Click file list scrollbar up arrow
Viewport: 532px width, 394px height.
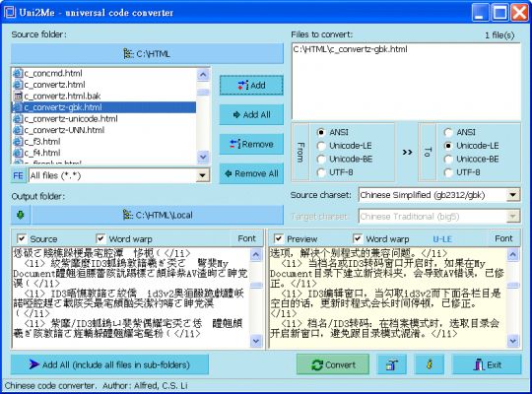(203, 74)
